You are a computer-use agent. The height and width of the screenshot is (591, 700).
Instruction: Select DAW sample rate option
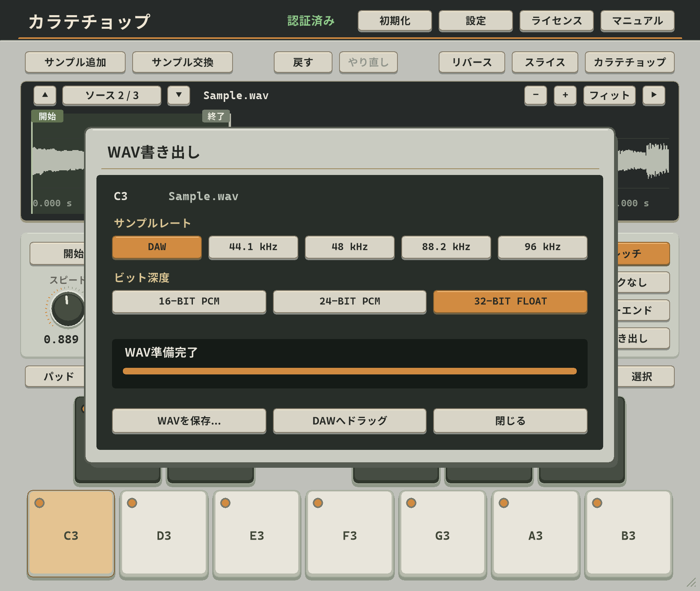pos(157,247)
